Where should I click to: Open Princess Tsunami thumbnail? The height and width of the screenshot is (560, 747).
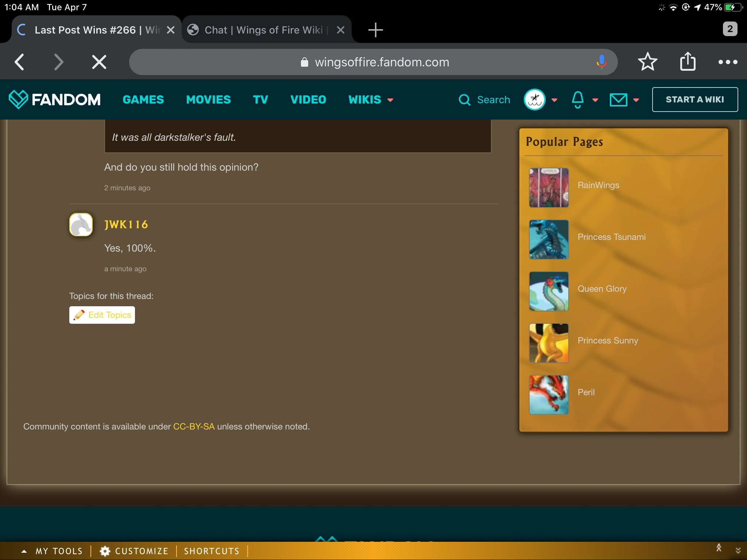[549, 240]
